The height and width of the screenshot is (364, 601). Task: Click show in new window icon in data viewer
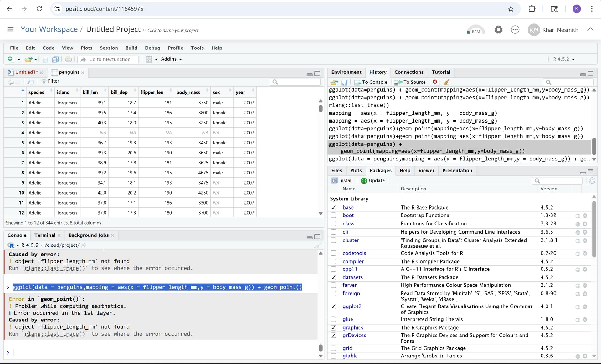click(30, 82)
